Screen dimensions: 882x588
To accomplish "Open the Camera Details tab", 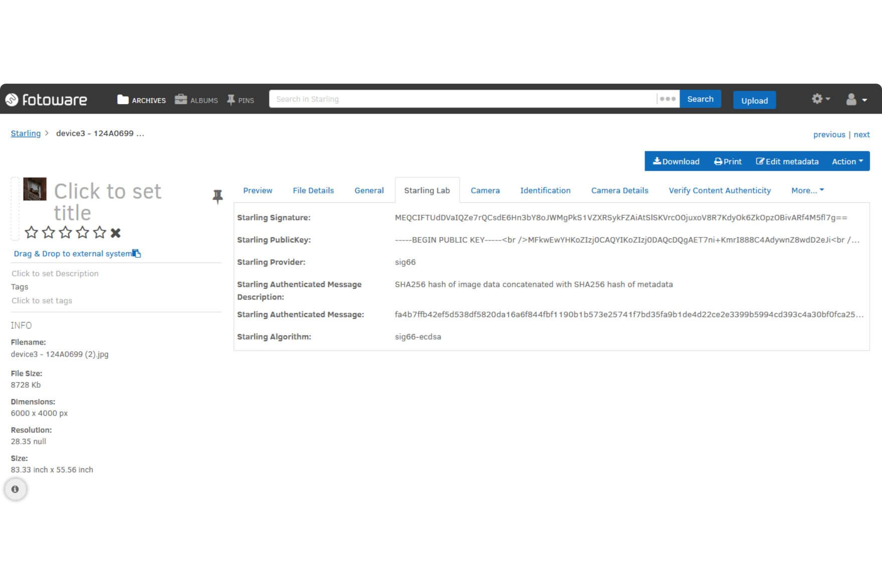I will [619, 190].
